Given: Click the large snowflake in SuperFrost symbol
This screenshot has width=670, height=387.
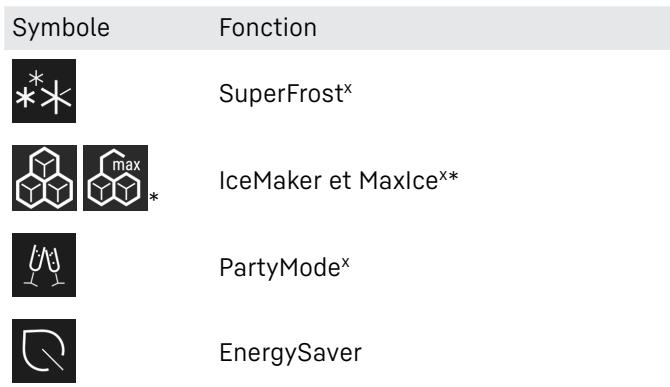Looking at the screenshot, I should coord(56,98).
